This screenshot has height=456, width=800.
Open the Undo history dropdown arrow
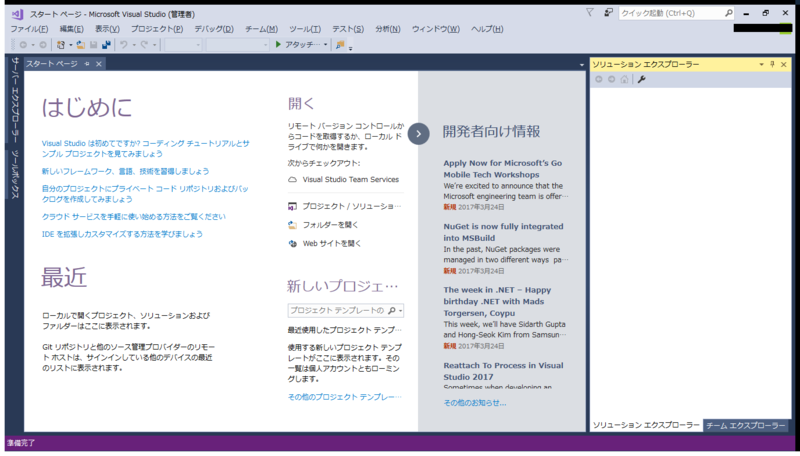(134, 45)
